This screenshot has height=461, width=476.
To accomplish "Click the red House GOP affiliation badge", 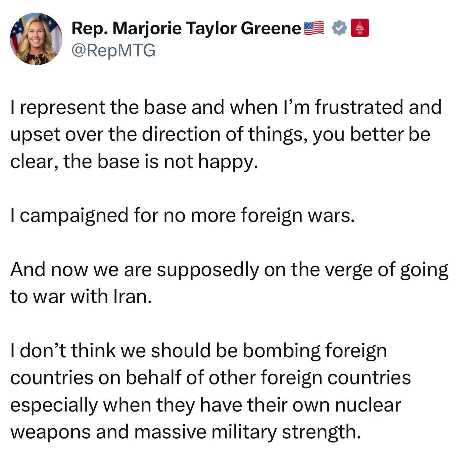I will (x=360, y=28).
